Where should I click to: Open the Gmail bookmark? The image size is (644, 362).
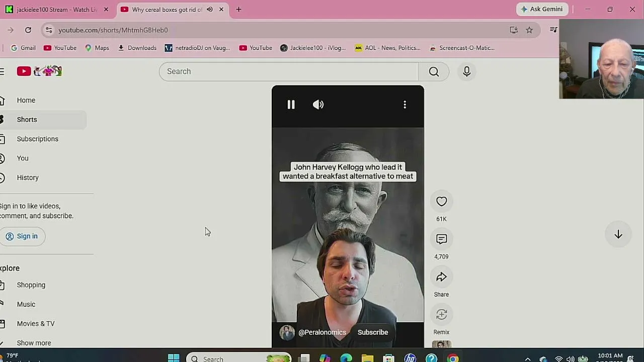[x=23, y=48]
